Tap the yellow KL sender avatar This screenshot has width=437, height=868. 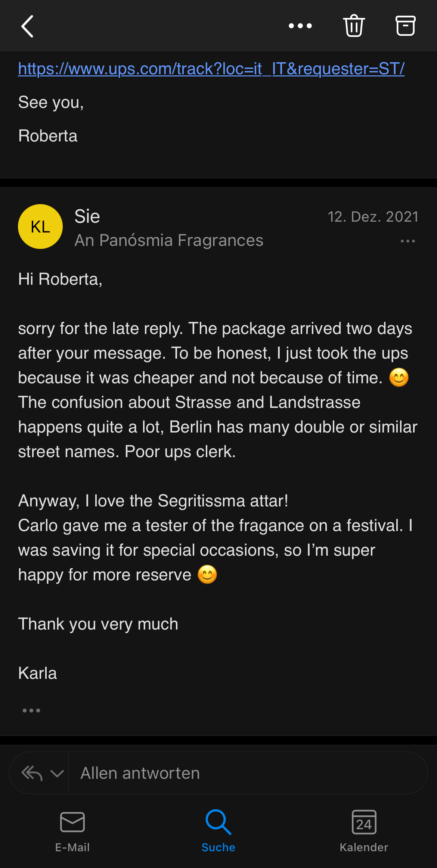[40, 227]
